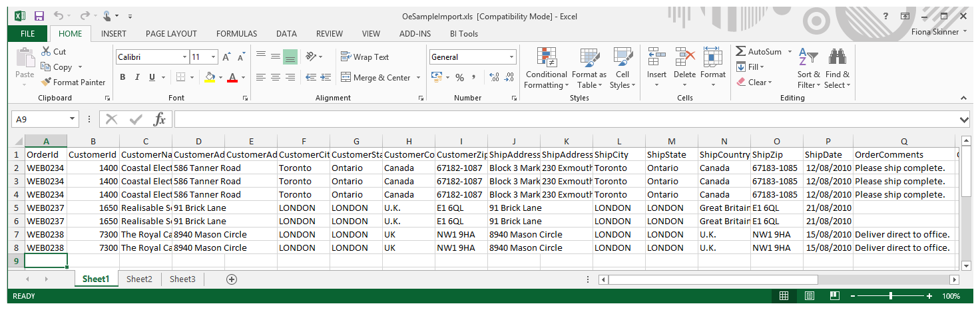Click the Format Painter icon

[46, 82]
